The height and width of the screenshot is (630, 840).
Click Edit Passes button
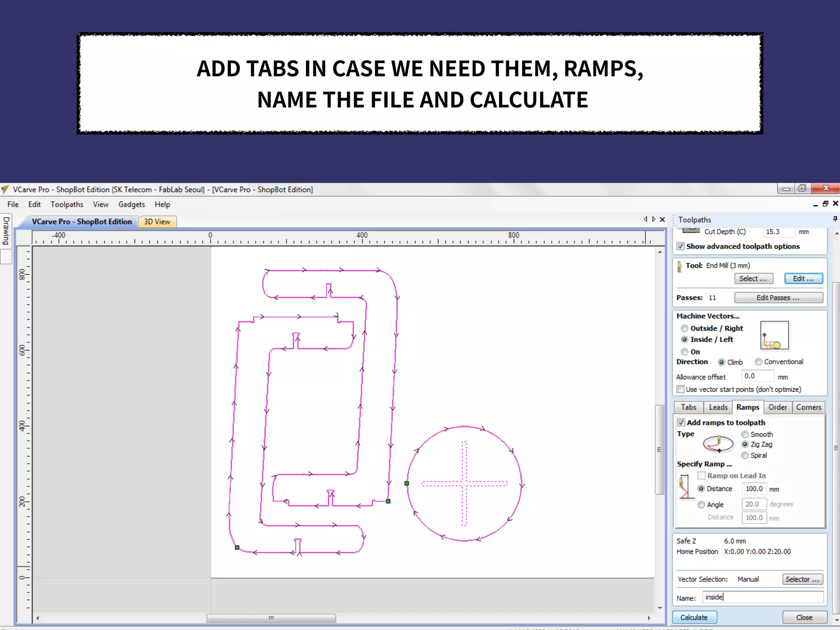point(778,298)
